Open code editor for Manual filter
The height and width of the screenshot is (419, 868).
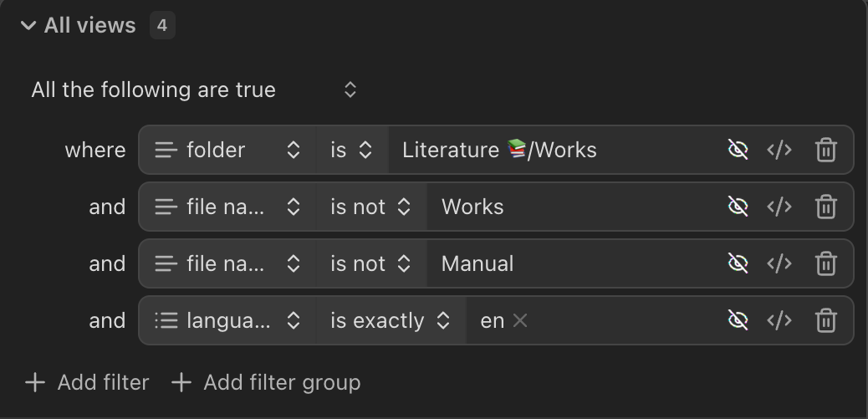779,264
